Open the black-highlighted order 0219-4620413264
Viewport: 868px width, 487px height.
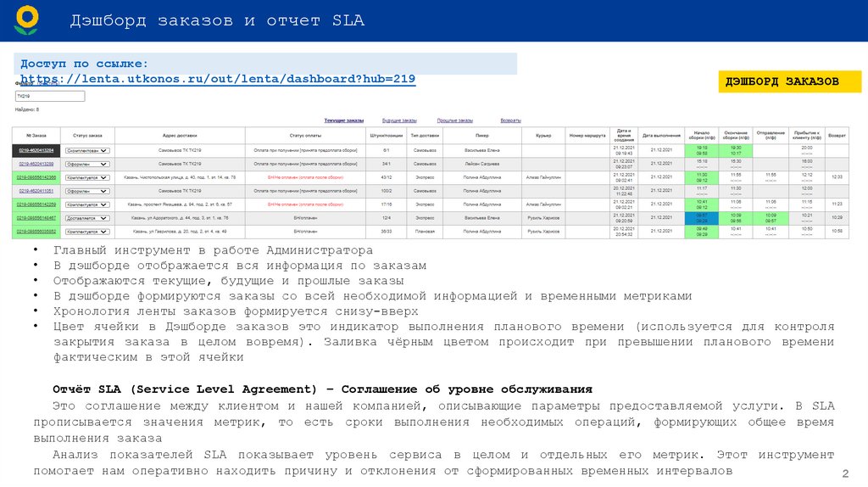[36, 150]
